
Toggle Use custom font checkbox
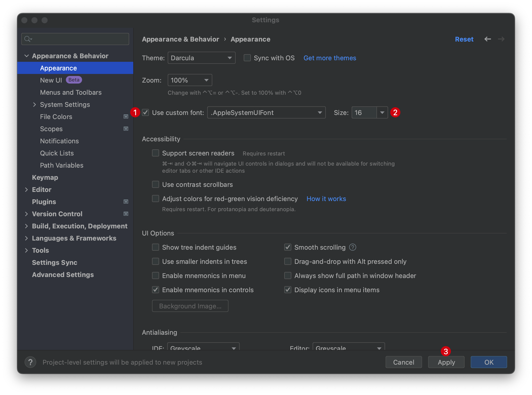click(145, 112)
